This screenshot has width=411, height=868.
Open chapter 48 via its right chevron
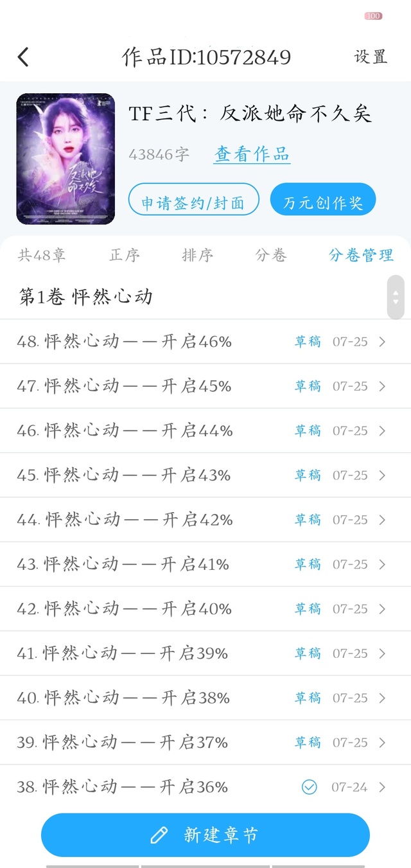pos(383,342)
